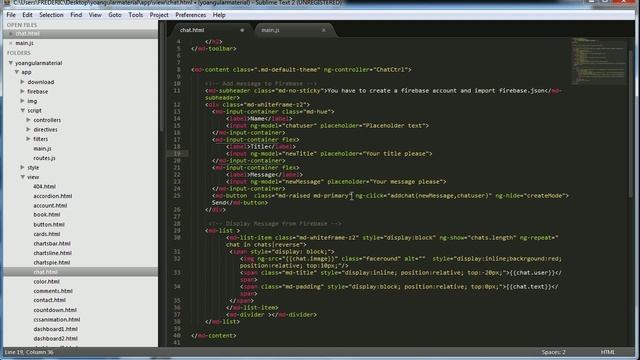Expand the directives folder
640x360 pixels.
(28, 129)
